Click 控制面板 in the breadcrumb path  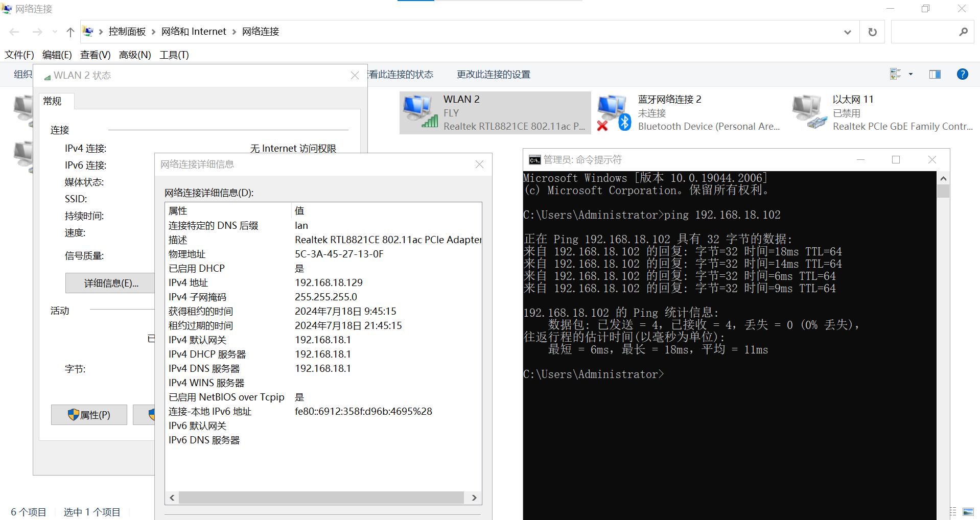(127, 32)
